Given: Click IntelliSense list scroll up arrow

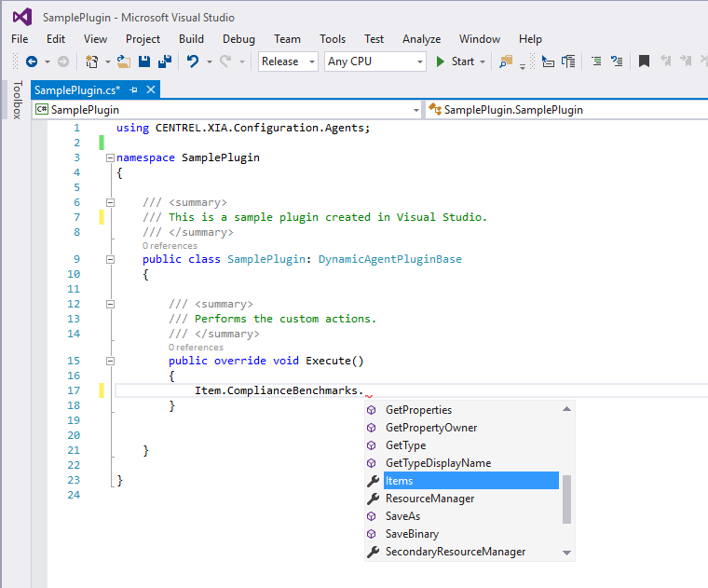Looking at the screenshot, I should pyautogui.click(x=567, y=409).
